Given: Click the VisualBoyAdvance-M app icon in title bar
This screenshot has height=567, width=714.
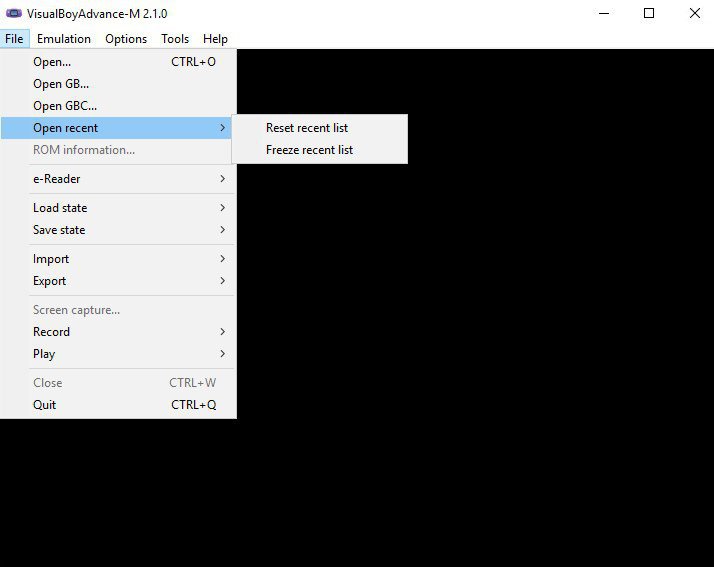Looking at the screenshot, I should point(14,13).
